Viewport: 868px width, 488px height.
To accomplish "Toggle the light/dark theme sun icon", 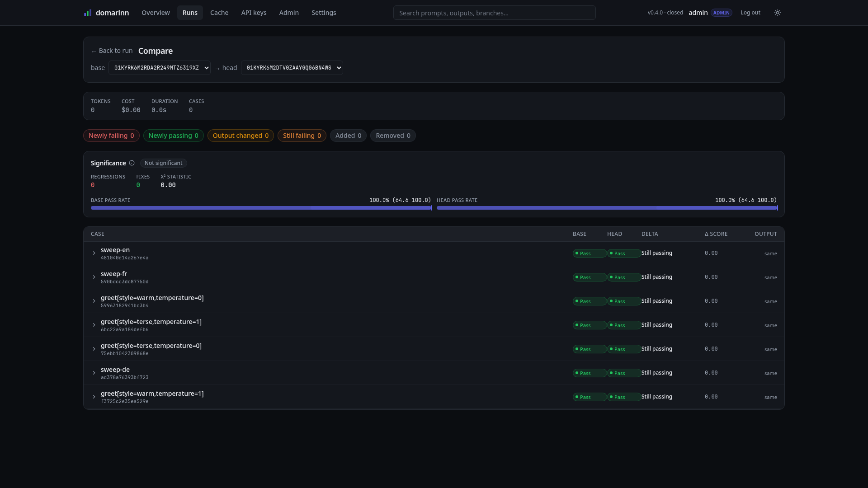I will click(x=778, y=13).
